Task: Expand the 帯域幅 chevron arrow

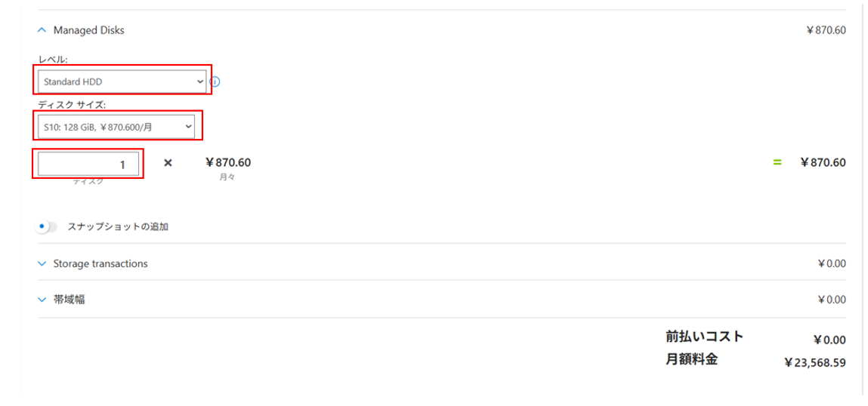Action: (x=42, y=300)
